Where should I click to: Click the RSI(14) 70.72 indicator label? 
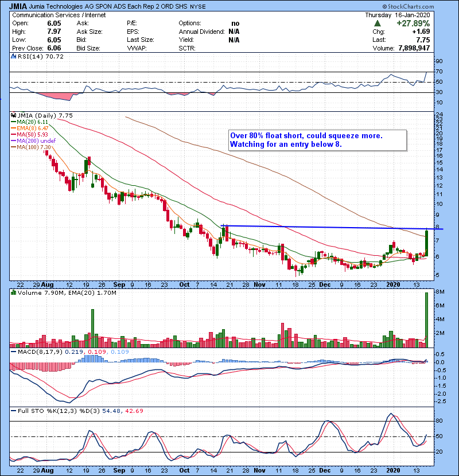click(x=40, y=56)
